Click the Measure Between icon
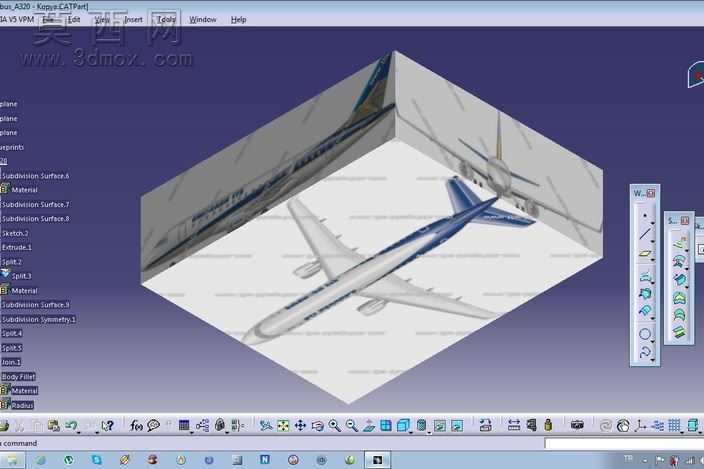 coord(514,425)
